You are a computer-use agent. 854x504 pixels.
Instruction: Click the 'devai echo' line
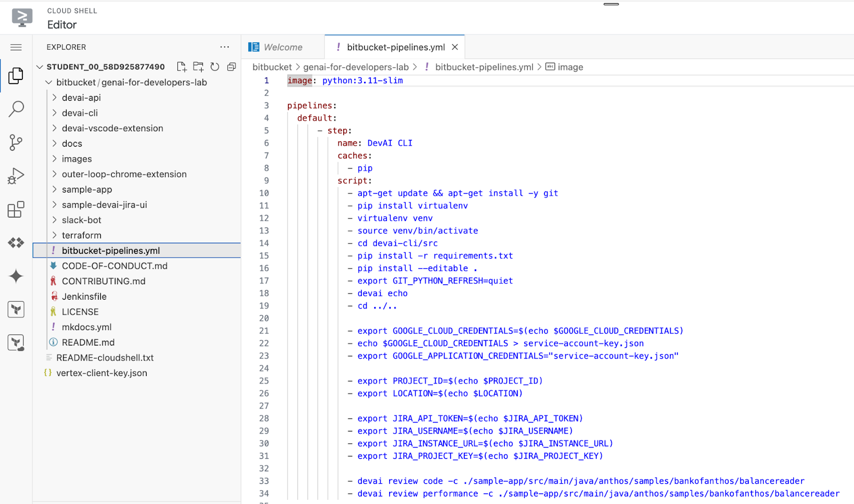(x=382, y=293)
